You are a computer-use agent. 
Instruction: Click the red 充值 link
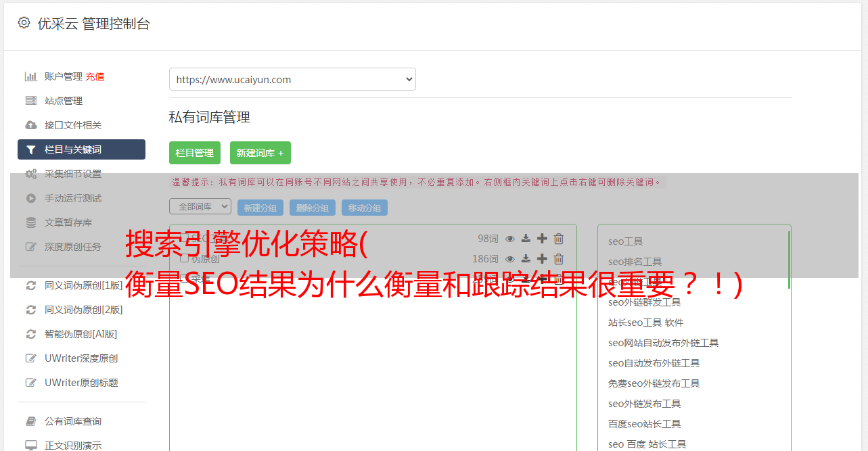95,76
